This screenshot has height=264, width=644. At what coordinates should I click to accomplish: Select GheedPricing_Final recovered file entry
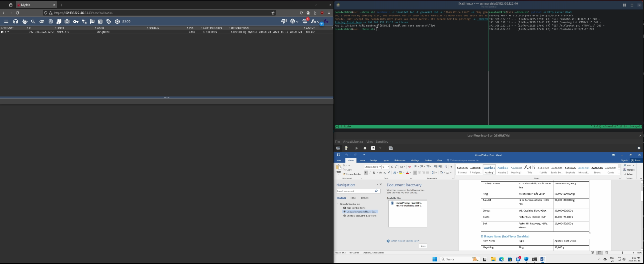pos(407,204)
